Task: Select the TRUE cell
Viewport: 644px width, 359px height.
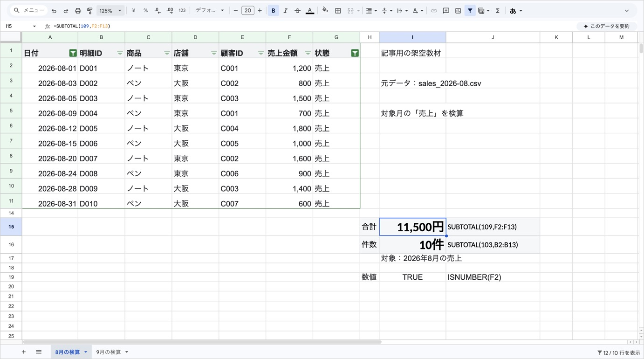Action: coord(412,277)
